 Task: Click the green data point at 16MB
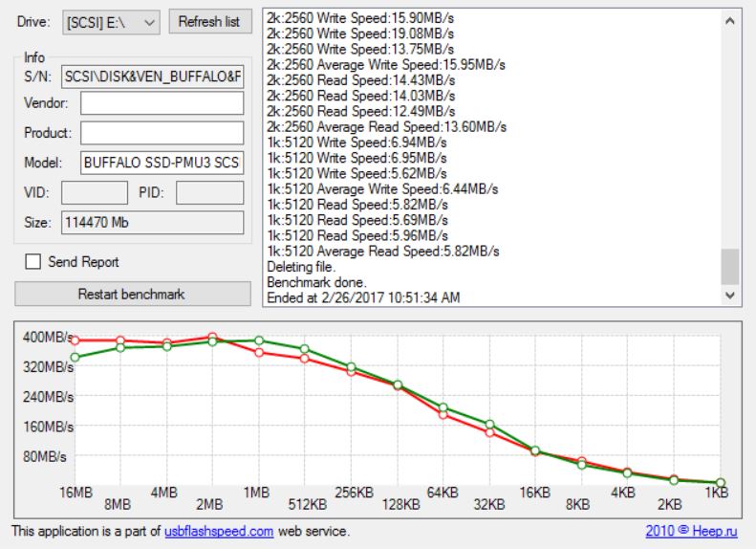point(75,358)
